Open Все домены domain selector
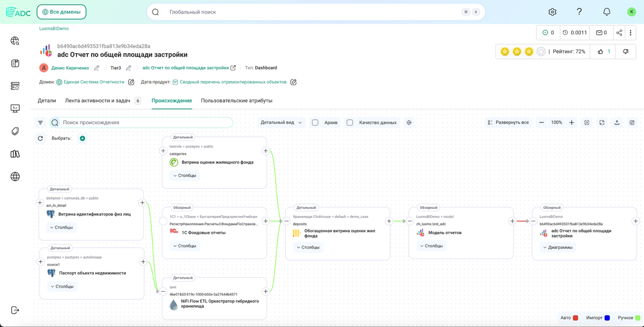 point(61,12)
